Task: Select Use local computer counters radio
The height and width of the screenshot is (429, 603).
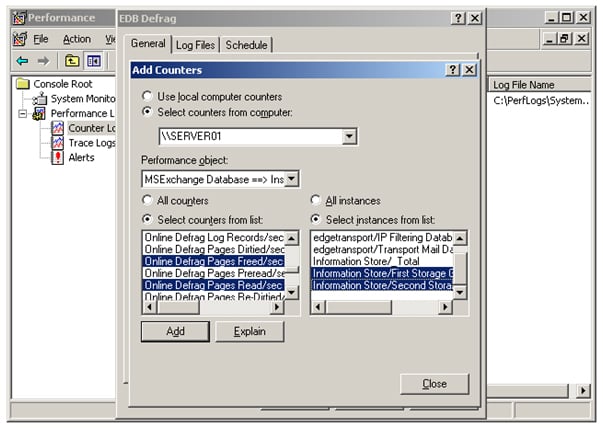Action: [x=147, y=96]
